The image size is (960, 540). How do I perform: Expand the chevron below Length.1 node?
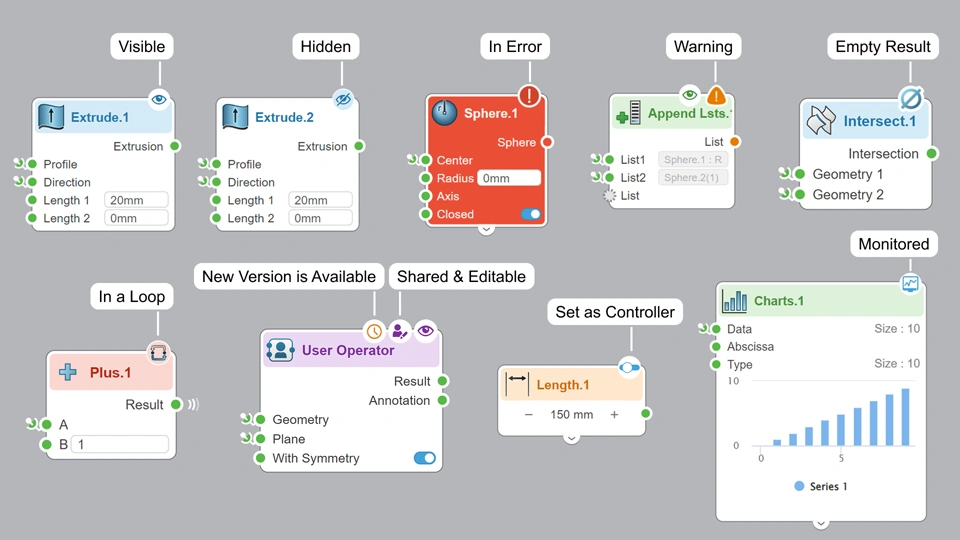pos(571,438)
